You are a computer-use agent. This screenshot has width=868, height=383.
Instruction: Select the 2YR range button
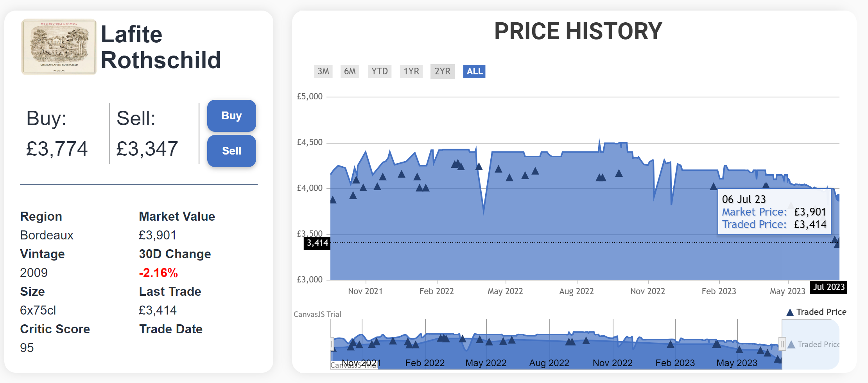(442, 71)
